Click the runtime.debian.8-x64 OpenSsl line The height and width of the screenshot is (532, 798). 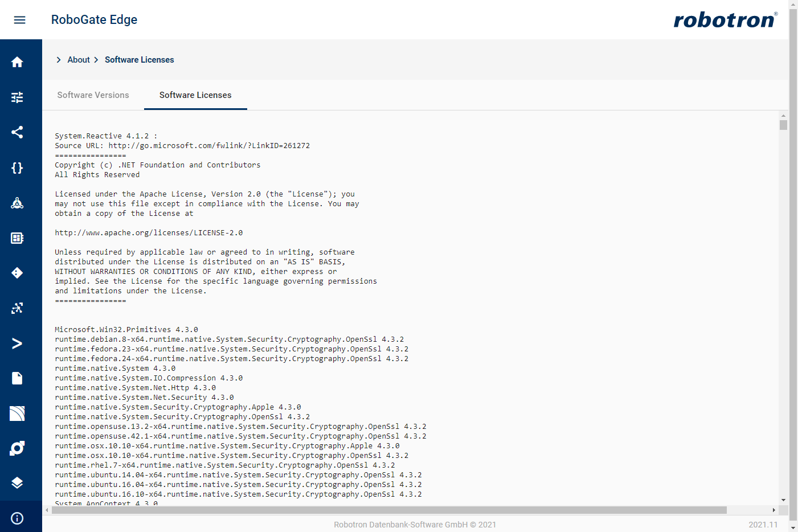tap(230, 339)
